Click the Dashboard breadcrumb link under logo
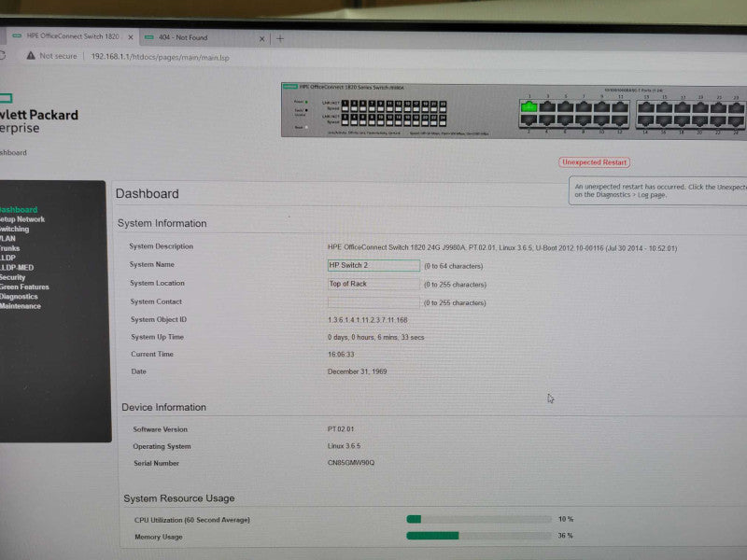 [x=13, y=153]
